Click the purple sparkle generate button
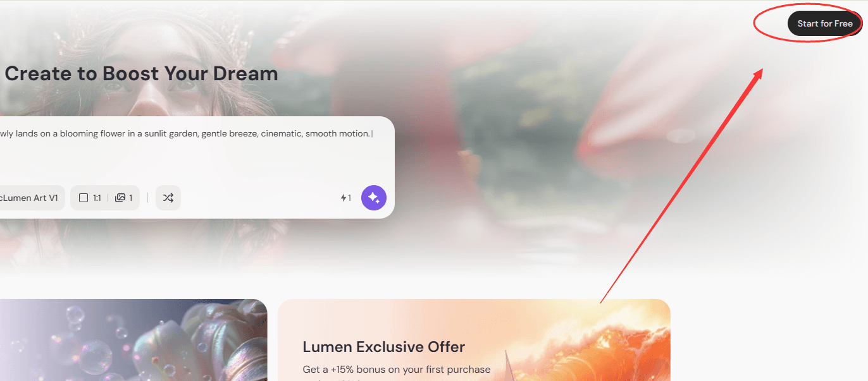 click(373, 198)
